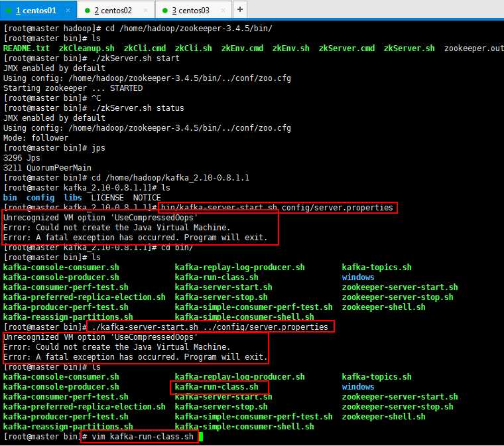The width and height of the screenshot is (504, 446).
Task: Click the '3211 QuorumPeerMain' process line
Action: 47,168
